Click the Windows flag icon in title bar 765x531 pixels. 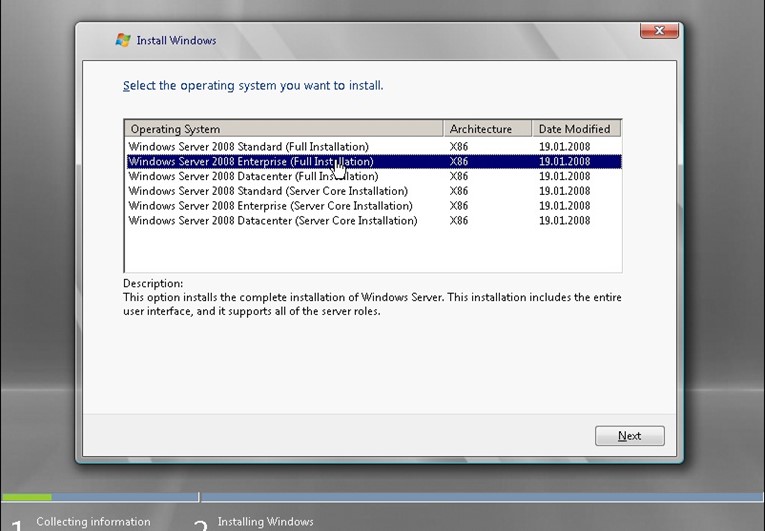[x=123, y=40]
